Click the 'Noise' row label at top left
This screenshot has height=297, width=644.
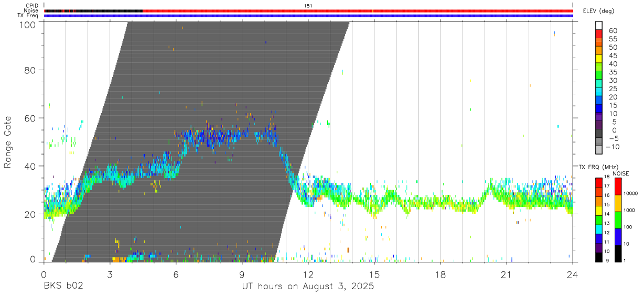pos(31,10)
